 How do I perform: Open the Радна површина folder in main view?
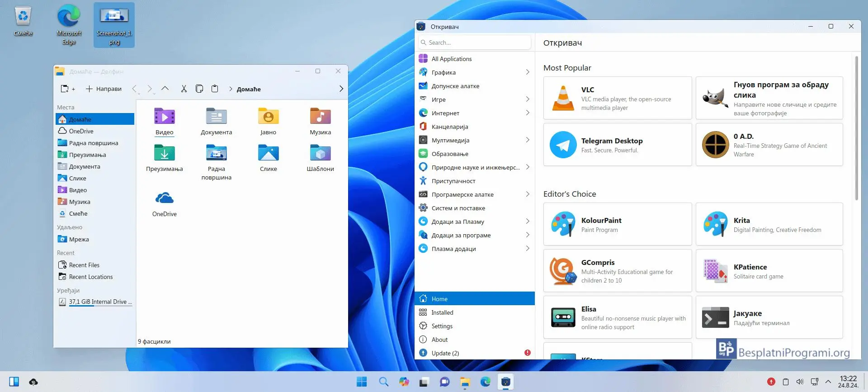[x=217, y=153]
